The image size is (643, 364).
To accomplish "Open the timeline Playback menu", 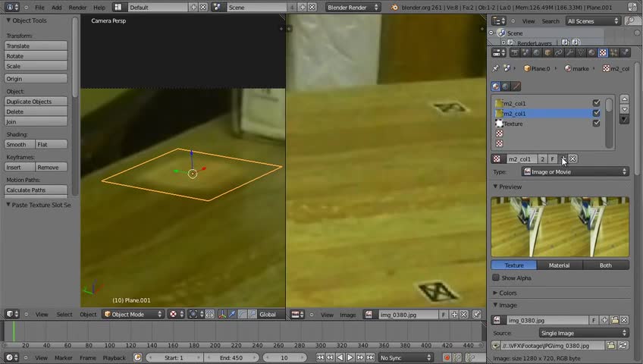I will (114, 358).
